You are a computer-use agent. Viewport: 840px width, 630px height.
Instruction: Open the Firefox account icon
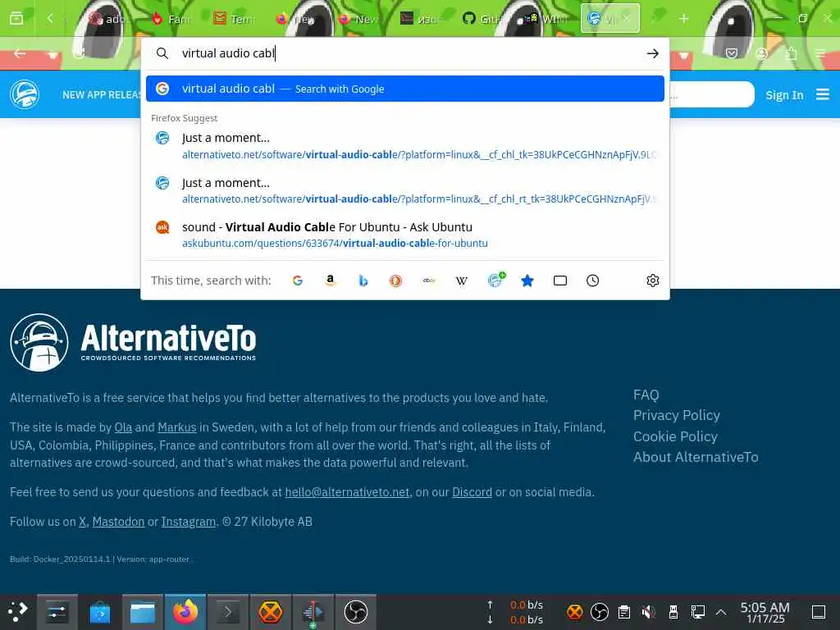[x=761, y=53]
